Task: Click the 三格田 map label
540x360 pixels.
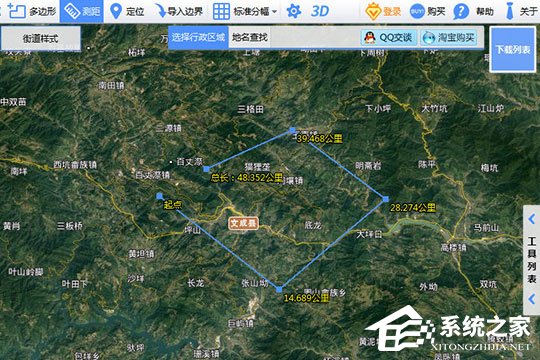Action: 250,110
